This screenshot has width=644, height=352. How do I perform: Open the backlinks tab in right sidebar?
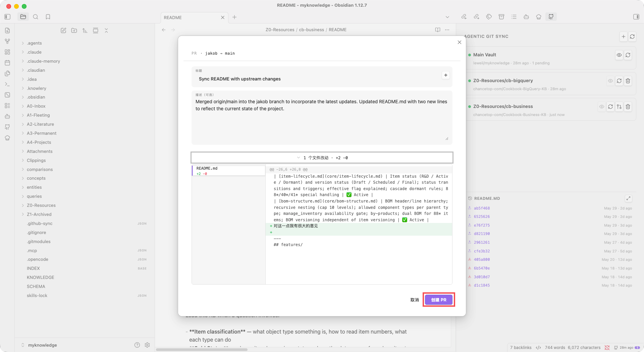coord(464,17)
